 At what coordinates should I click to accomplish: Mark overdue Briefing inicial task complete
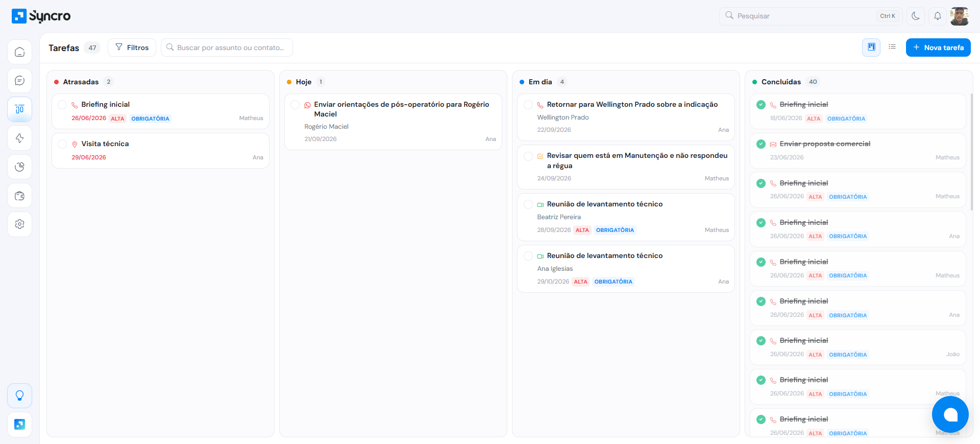point(62,105)
